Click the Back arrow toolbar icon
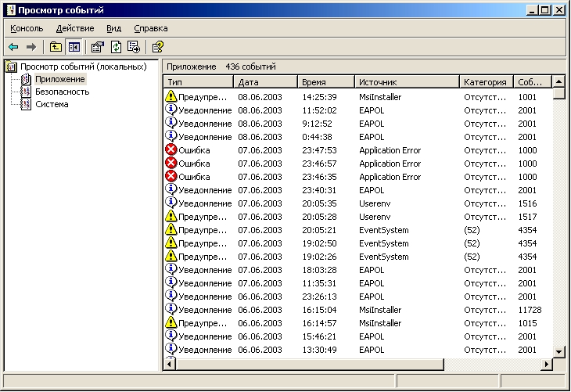 tap(14, 47)
